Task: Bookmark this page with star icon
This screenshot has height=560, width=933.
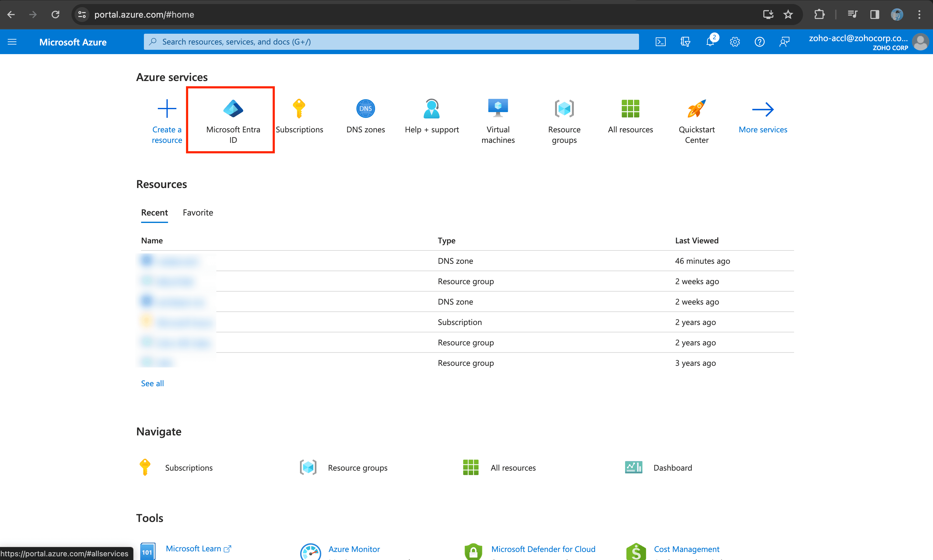Action: click(x=788, y=14)
